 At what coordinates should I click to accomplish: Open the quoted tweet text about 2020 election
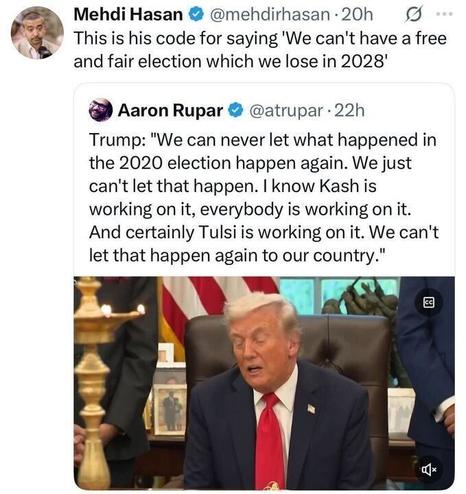point(264,198)
